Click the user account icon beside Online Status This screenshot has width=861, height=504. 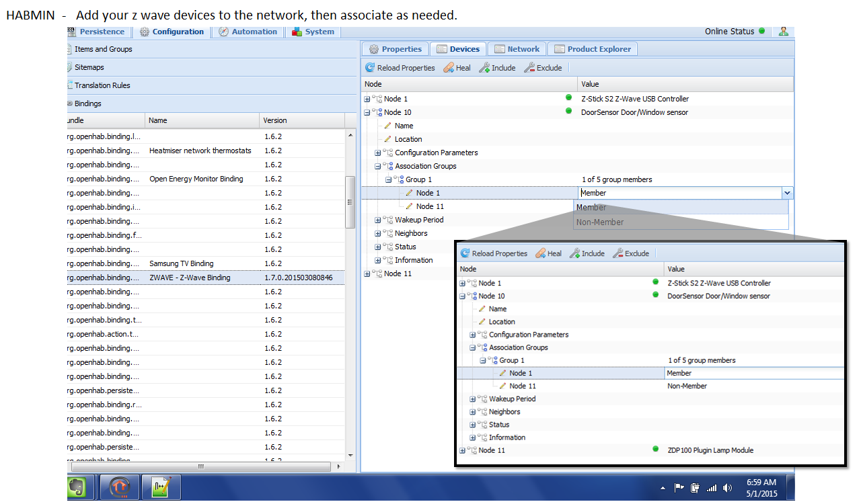point(783,31)
